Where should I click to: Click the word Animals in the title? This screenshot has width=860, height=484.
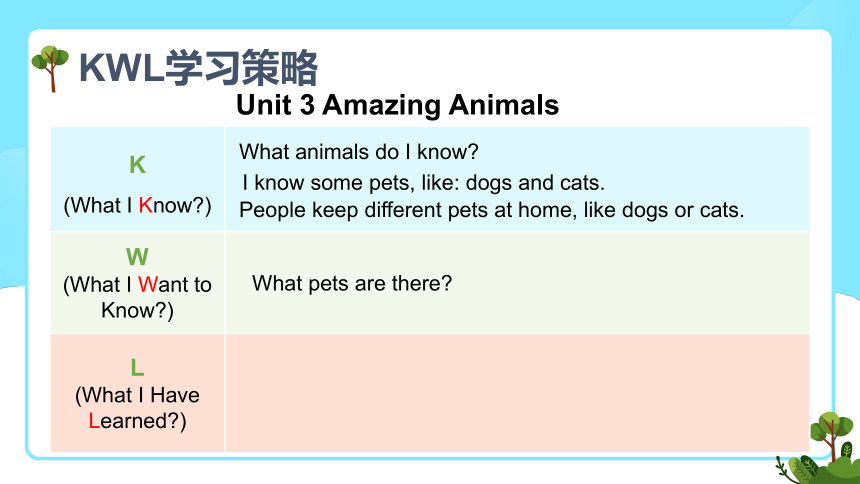[x=503, y=105]
